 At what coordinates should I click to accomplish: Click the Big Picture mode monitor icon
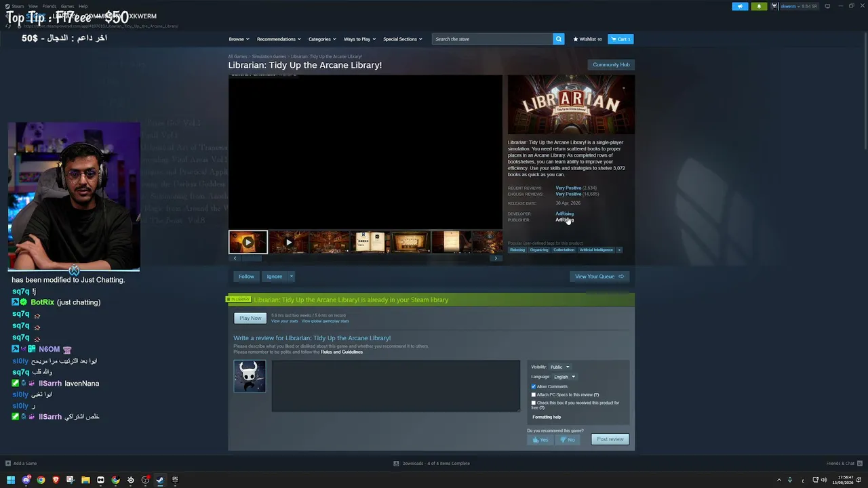(x=827, y=6)
